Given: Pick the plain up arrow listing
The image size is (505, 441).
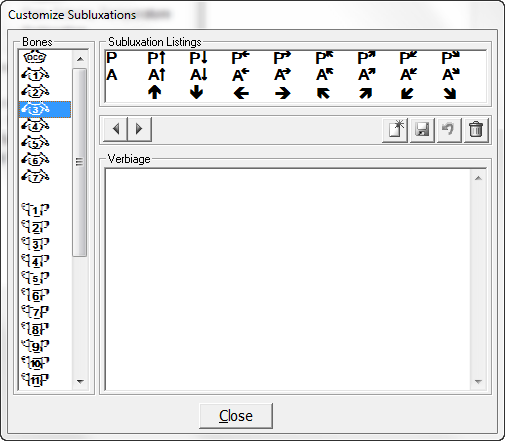Looking at the screenshot, I should (155, 92).
